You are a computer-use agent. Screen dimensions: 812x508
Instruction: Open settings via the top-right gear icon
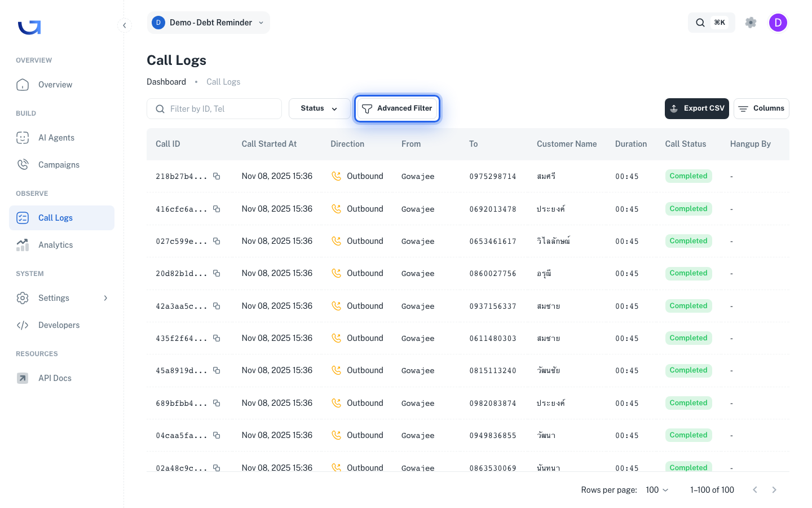(x=751, y=23)
